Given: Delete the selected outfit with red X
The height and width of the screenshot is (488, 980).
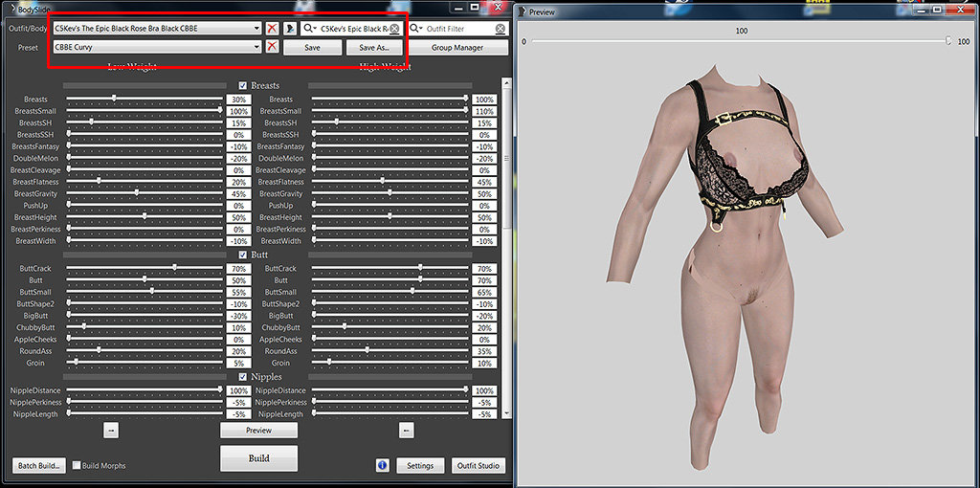Looking at the screenshot, I should pos(272,29).
